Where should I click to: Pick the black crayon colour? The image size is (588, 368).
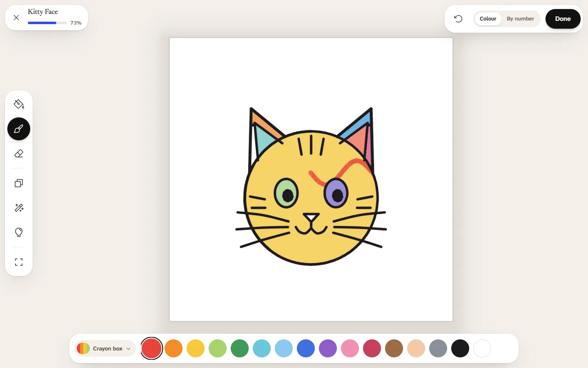click(460, 348)
